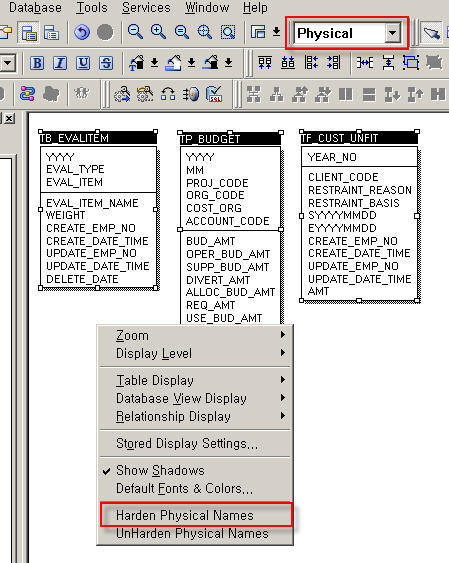
Task: Toggle Underline formatting
Action: click(83, 63)
